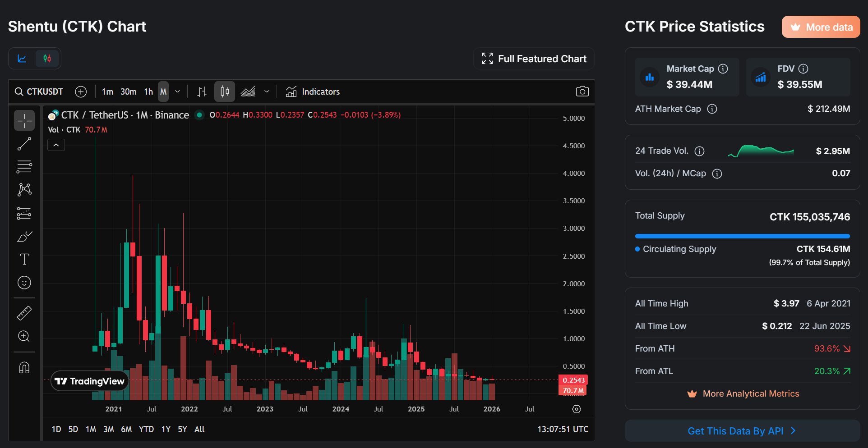
Task: Toggle magnet mode icon
Action: click(24, 368)
